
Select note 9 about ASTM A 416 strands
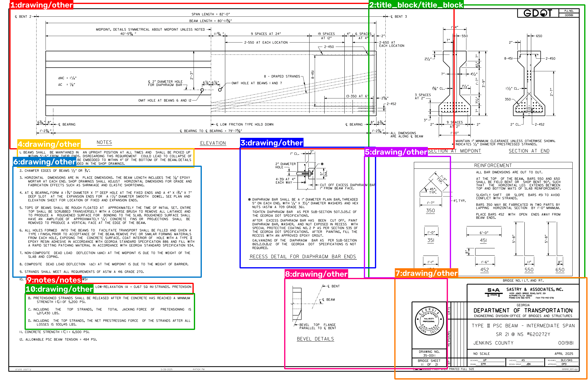pyautogui.click(x=81, y=272)
